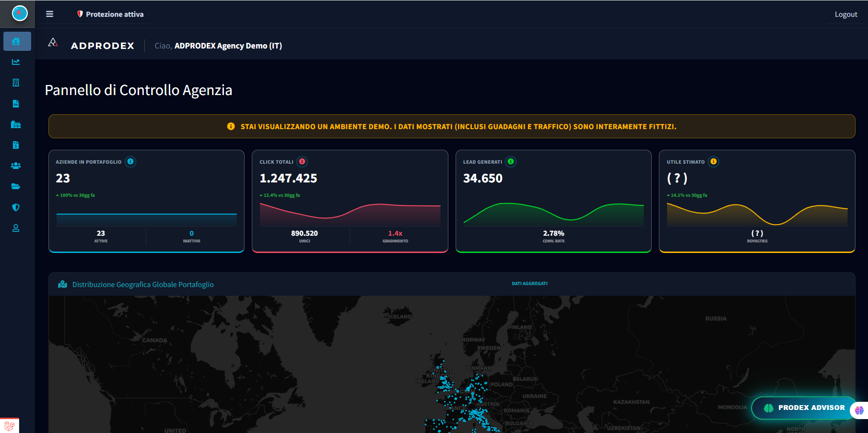Click the yellow Utile Stimato sparkline chart
The width and height of the screenshot is (868, 433).
pos(757,214)
